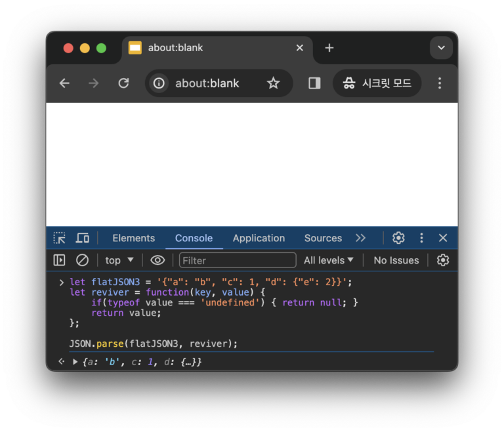Toggle the device toolbar icon

click(x=83, y=238)
